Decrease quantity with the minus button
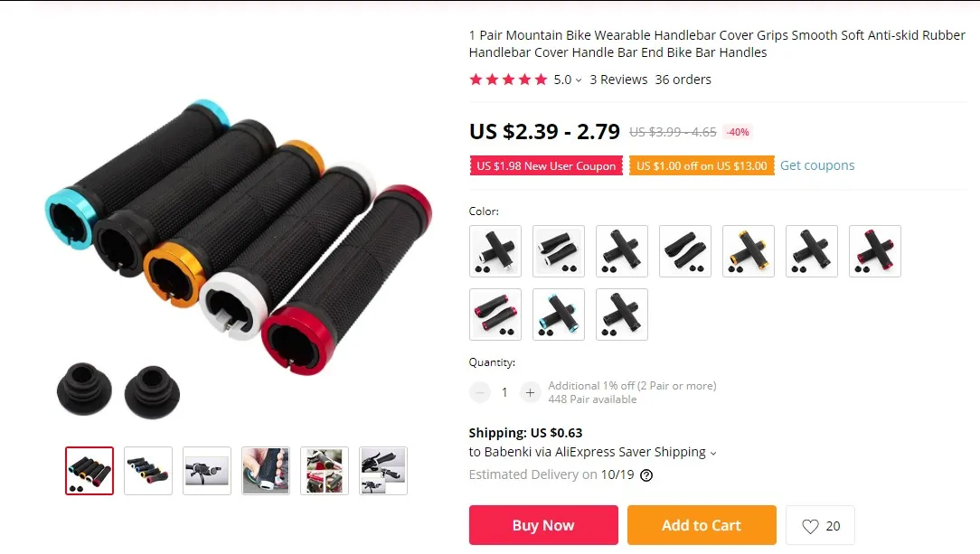 coord(480,393)
